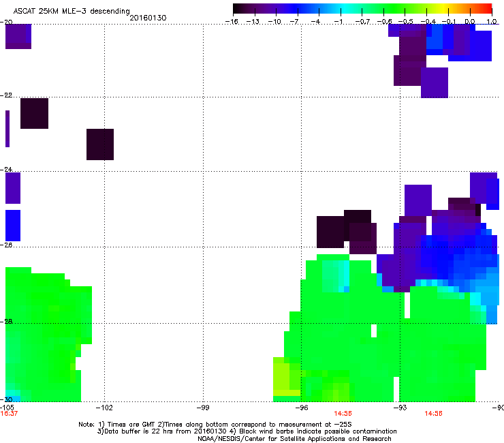The height and width of the screenshot is (443, 504).
Task: Click the black end of the color bar
Action: (238, 8)
